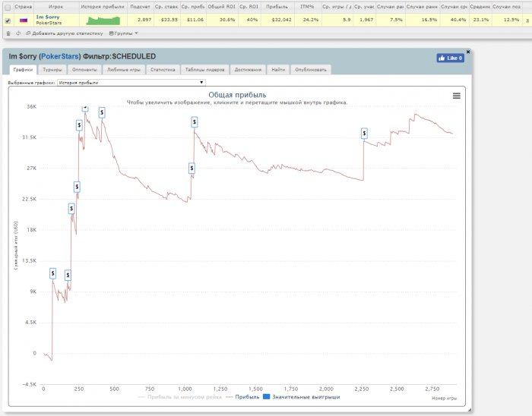Viewport: 532px width, 416px height.
Task: Toggle the checkbox for Im $orry row
Action: coord(8,20)
